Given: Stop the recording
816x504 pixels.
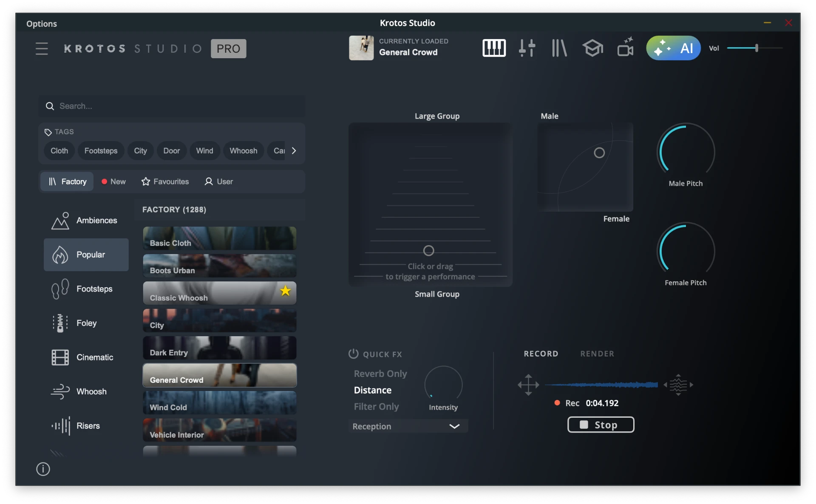Looking at the screenshot, I should pos(601,425).
